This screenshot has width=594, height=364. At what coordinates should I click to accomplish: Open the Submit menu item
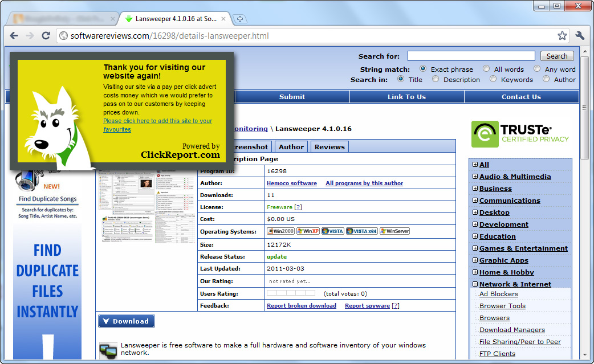pyautogui.click(x=292, y=96)
